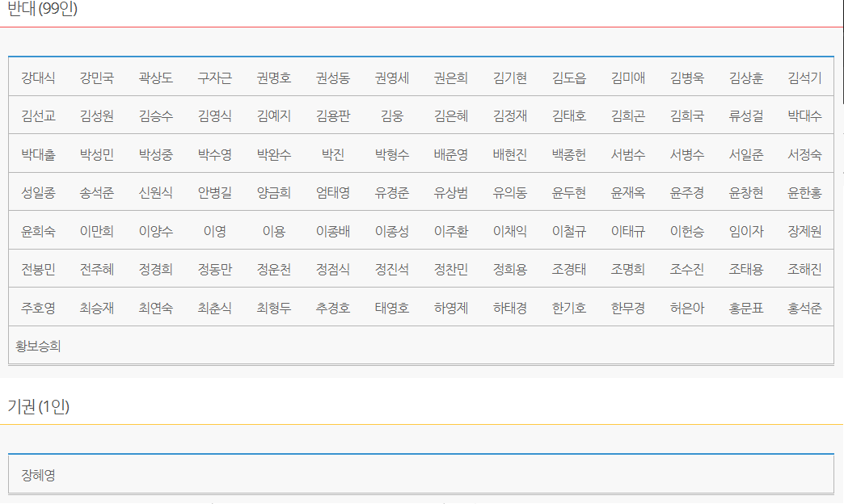The height and width of the screenshot is (504, 844).
Task: Click 이종배 in the table
Action: coord(333,232)
